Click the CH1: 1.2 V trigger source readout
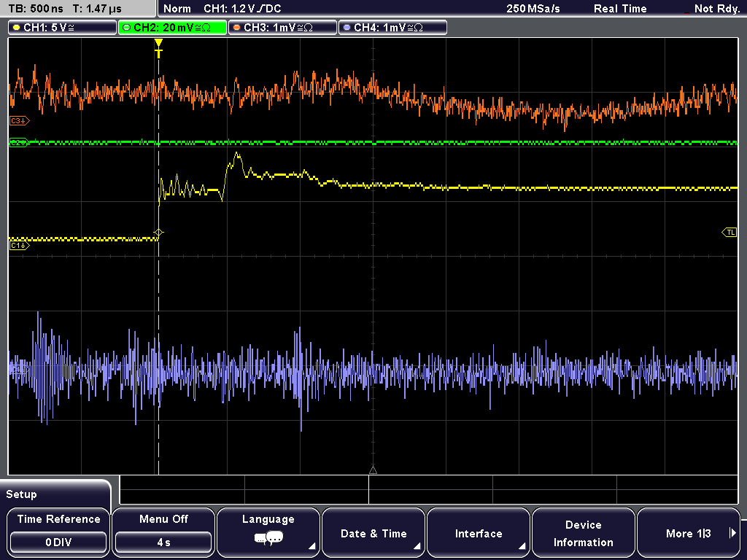 pos(242,9)
